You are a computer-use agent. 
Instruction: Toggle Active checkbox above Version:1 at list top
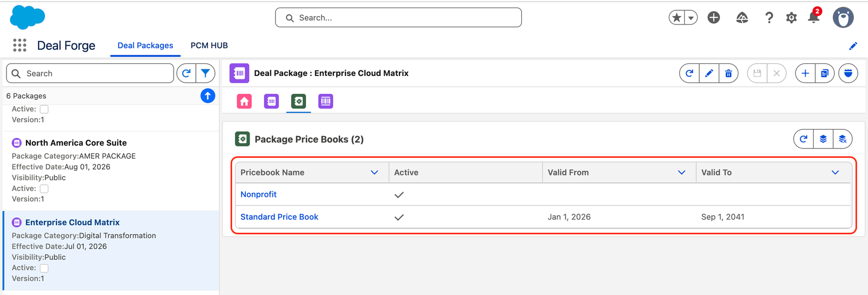tap(44, 109)
